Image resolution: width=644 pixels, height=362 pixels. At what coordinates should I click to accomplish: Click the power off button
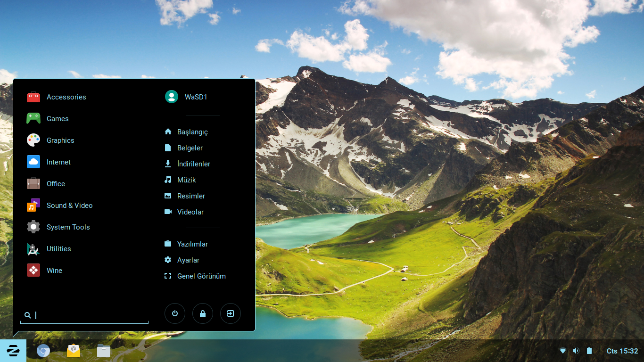coord(175,313)
